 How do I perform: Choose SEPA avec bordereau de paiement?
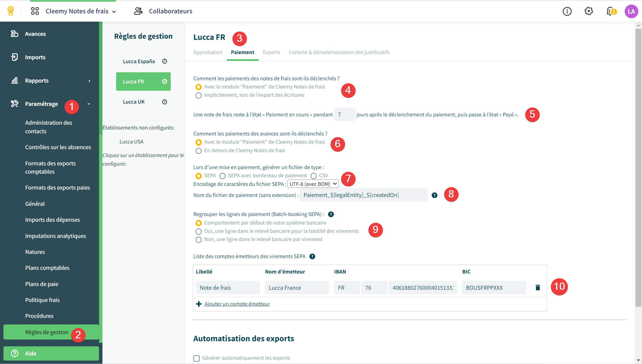[223, 176]
